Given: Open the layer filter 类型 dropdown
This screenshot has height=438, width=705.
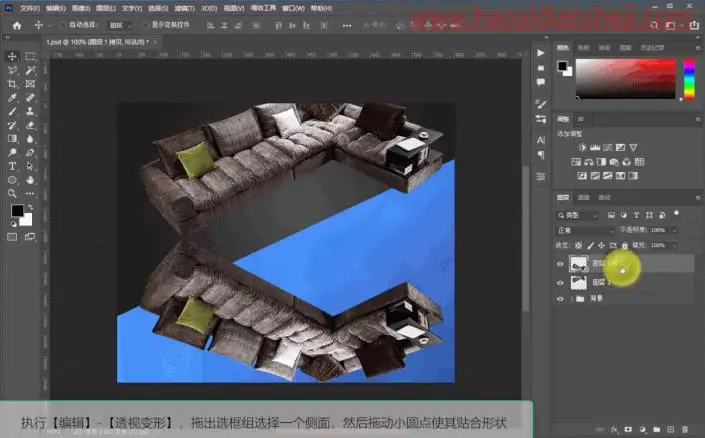Looking at the screenshot, I should 578,215.
